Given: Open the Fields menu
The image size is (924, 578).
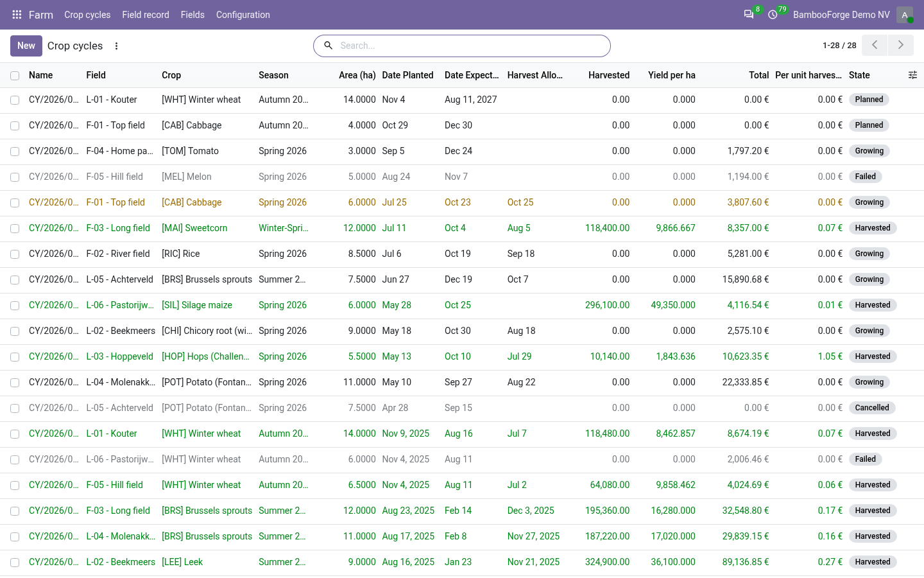Looking at the screenshot, I should pos(193,15).
